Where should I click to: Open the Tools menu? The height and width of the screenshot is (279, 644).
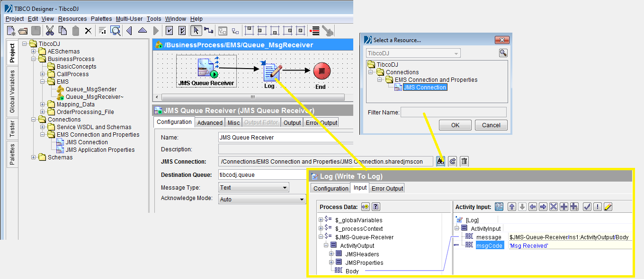[x=153, y=19]
